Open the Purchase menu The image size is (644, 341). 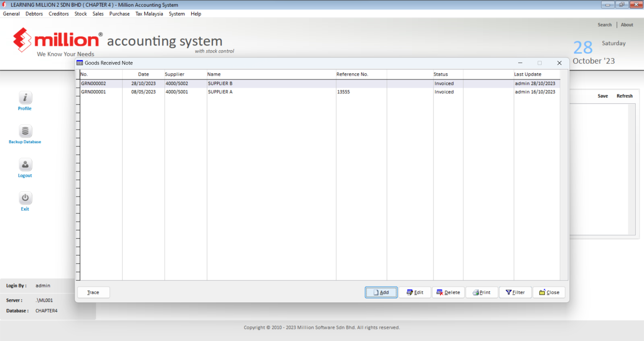point(119,14)
